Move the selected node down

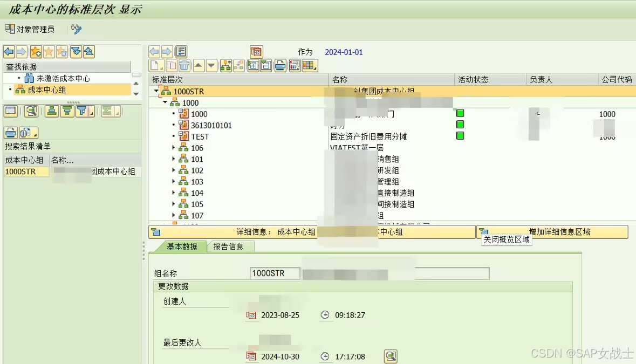click(x=211, y=66)
